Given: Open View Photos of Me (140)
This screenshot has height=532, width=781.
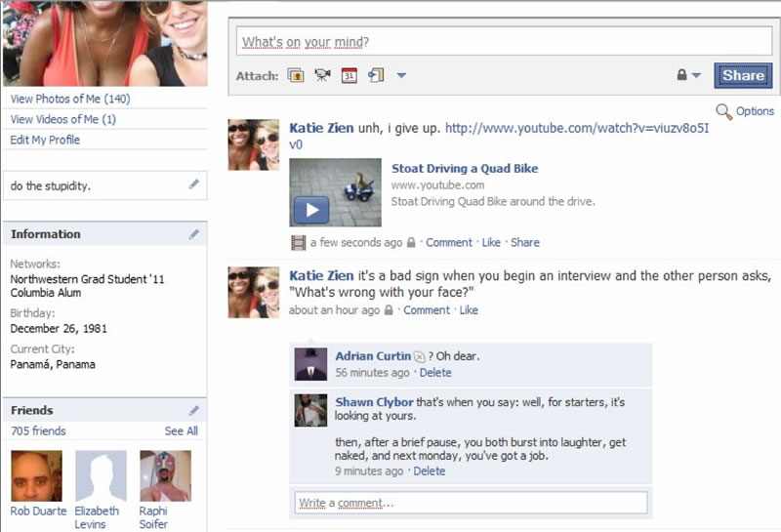Looking at the screenshot, I should tap(70, 99).
